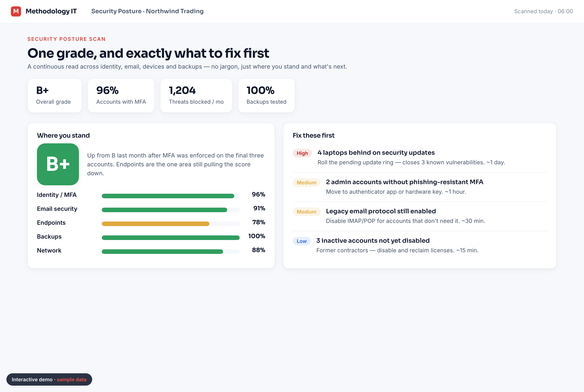The height and width of the screenshot is (392, 584).
Task: Click the red Methodology IT logo icon
Action: [x=16, y=11]
